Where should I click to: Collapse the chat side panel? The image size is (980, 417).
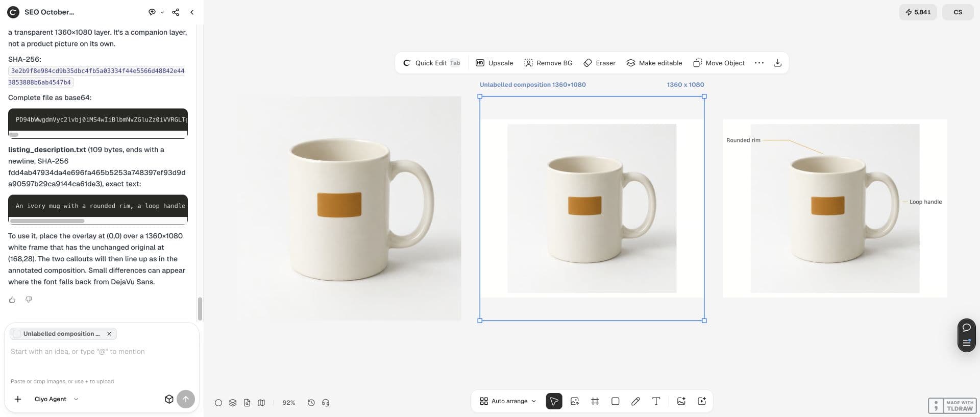pos(192,12)
